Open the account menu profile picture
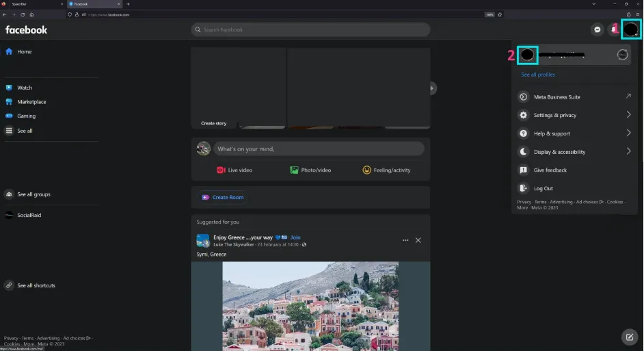Image resolution: width=644 pixels, height=351 pixels. pyautogui.click(x=631, y=29)
